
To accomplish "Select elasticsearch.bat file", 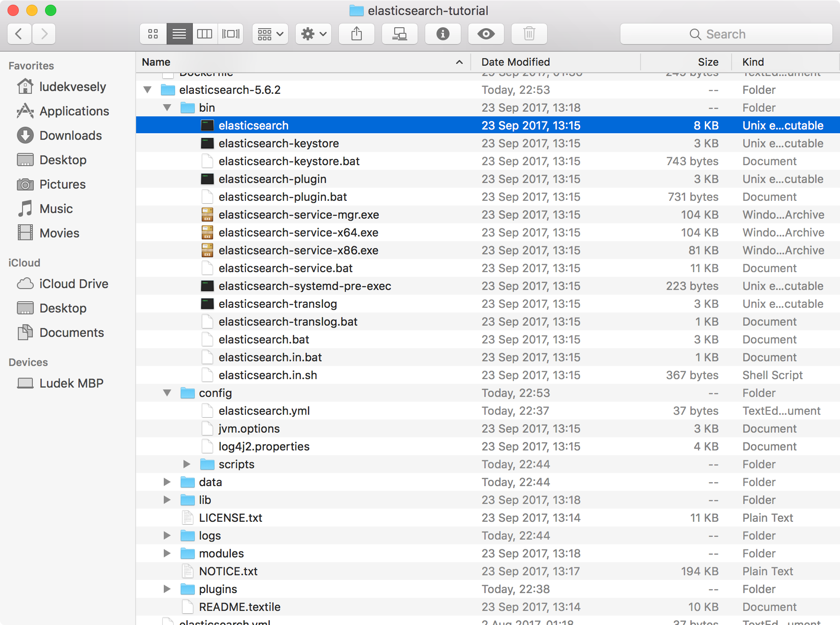I will click(x=264, y=339).
